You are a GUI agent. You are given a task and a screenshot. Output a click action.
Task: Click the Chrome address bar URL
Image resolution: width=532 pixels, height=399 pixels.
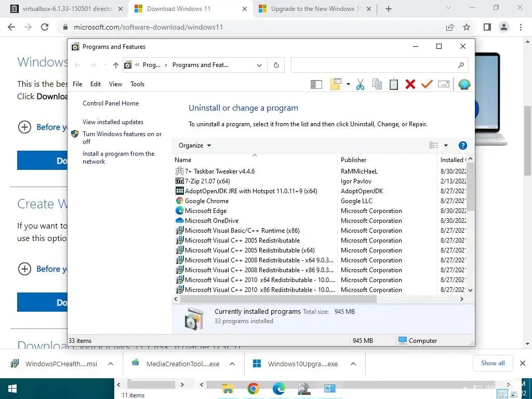tap(148, 27)
